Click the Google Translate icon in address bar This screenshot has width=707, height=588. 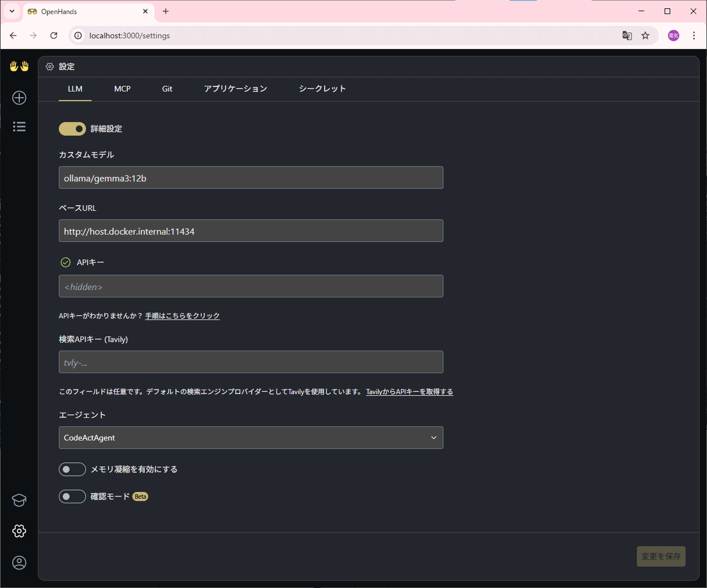click(627, 35)
